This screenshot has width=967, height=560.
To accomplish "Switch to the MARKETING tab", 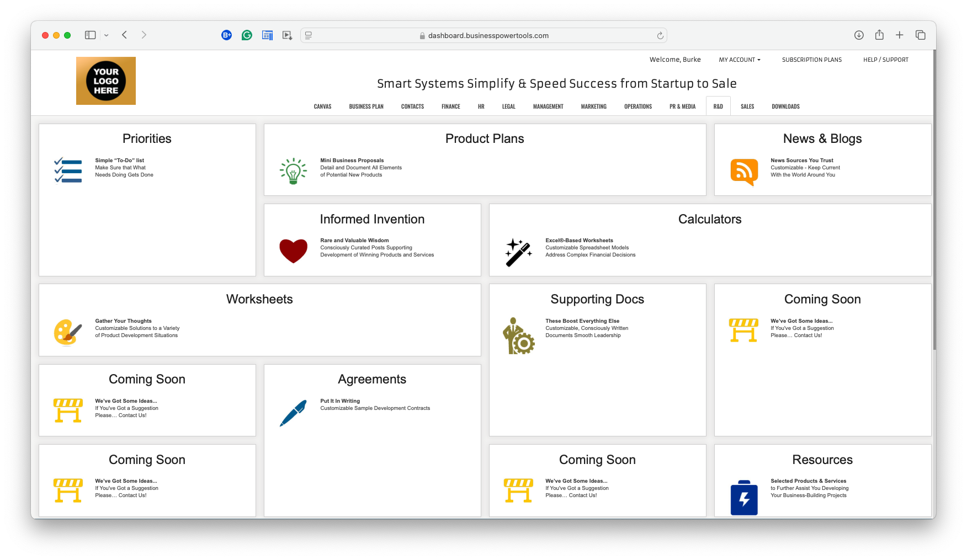I will (x=593, y=106).
